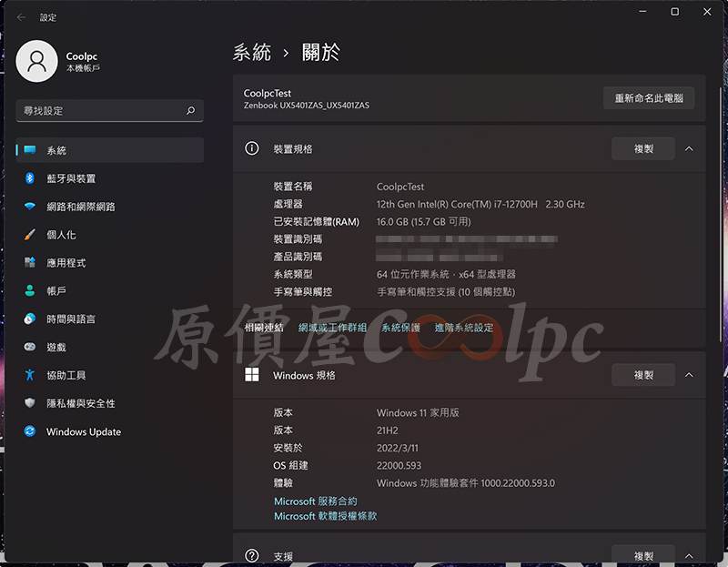
Task: Select 時間與語言 in the sidebar
Action: pos(109,319)
